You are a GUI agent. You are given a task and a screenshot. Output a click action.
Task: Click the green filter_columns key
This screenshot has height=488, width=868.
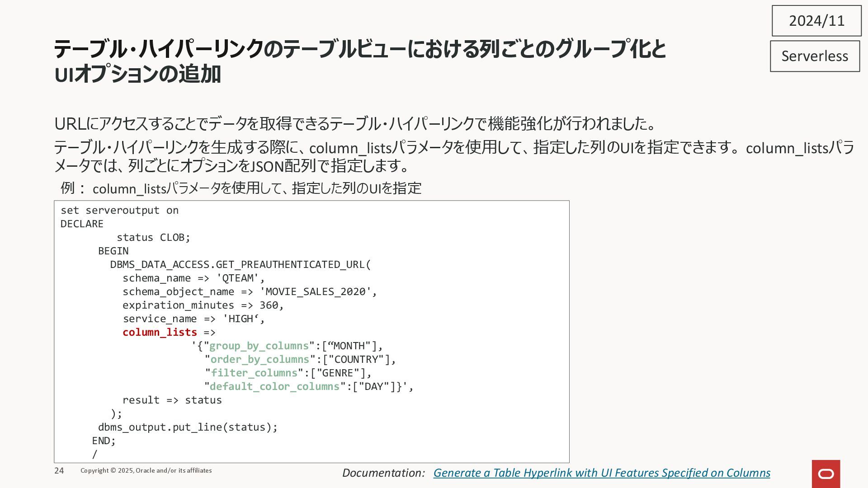coord(254,373)
